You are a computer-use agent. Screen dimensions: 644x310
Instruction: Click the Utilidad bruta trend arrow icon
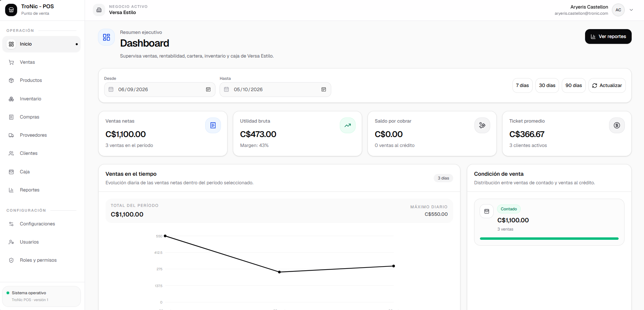[x=348, y=125]
